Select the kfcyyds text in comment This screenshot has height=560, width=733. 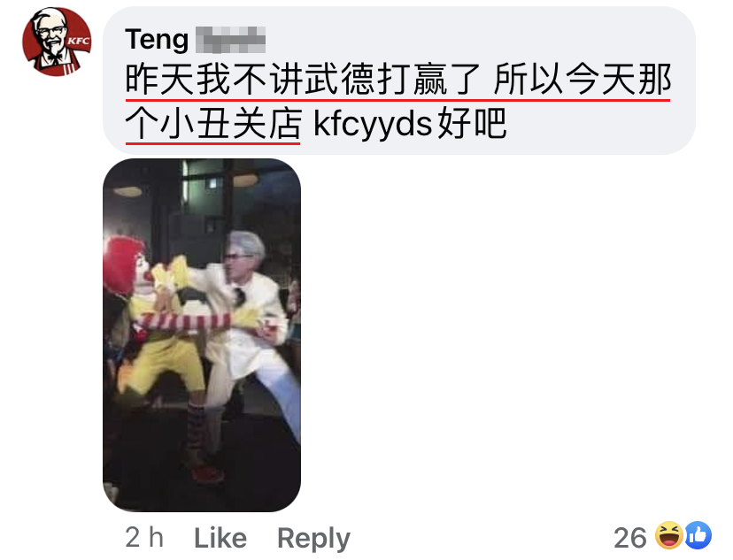373,123
